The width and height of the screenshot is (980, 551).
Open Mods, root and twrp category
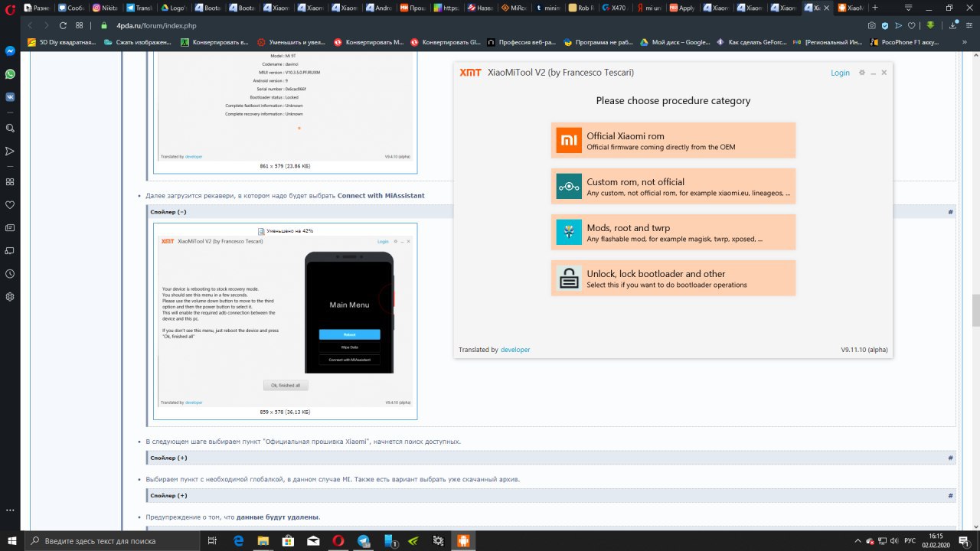tap(673, 233)
